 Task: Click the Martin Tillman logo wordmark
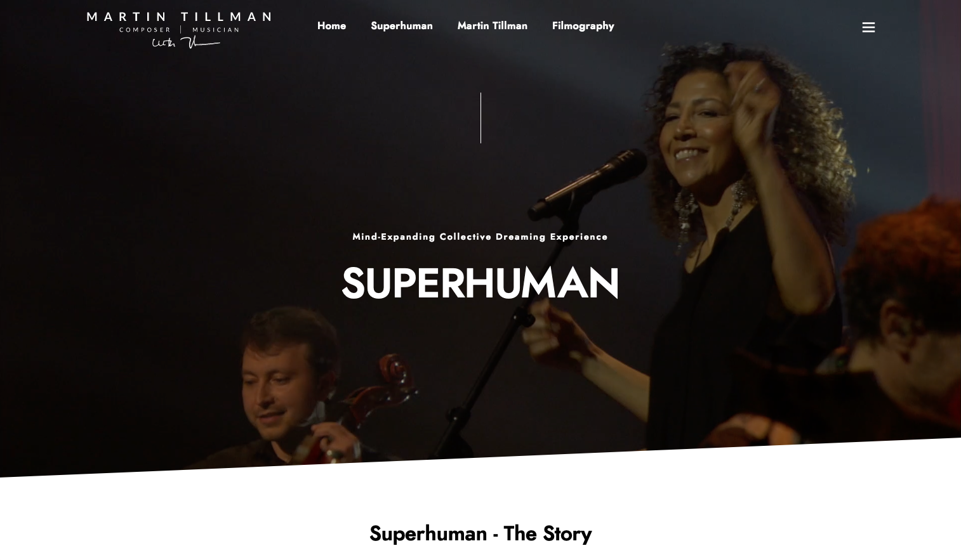(x=179, y=16)
